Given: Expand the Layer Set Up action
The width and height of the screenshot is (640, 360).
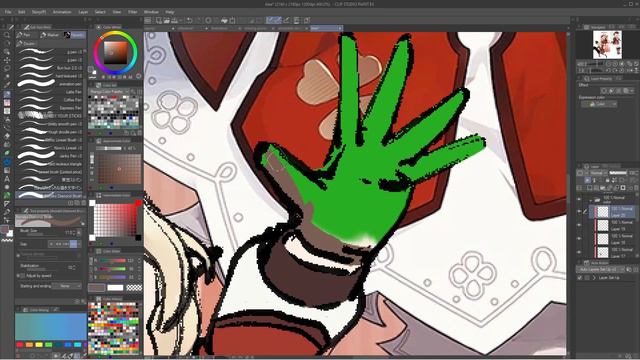Looking at the screenshot, I should pyautogui.click(x=594, y=278).
